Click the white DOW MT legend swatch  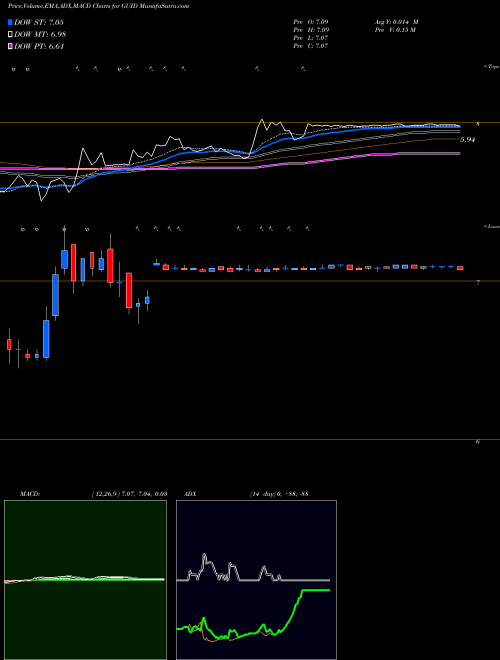[x=11, y=35]
